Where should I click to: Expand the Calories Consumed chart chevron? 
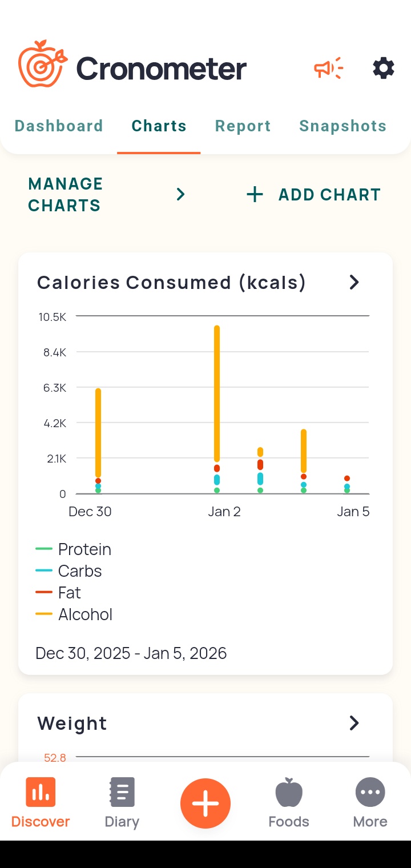coord(354,282)
